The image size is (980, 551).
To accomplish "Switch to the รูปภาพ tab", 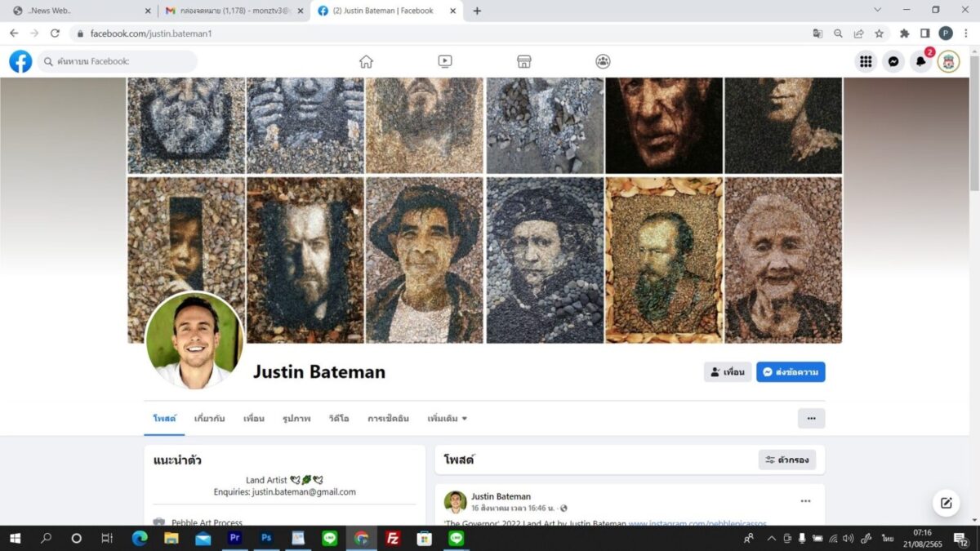I will (296, 418).
